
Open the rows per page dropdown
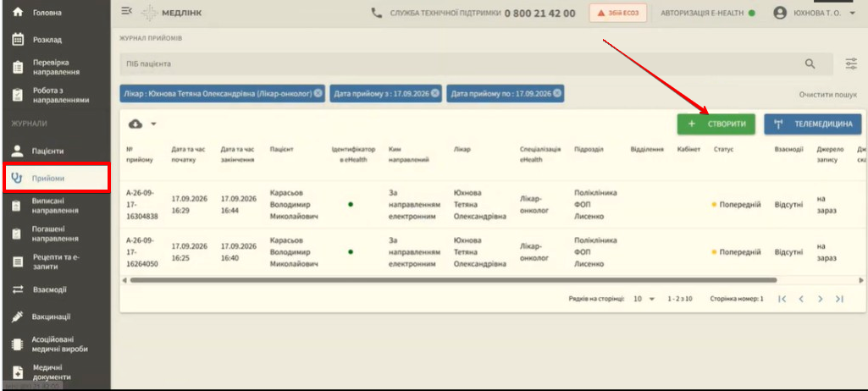[x=644, y=299]
